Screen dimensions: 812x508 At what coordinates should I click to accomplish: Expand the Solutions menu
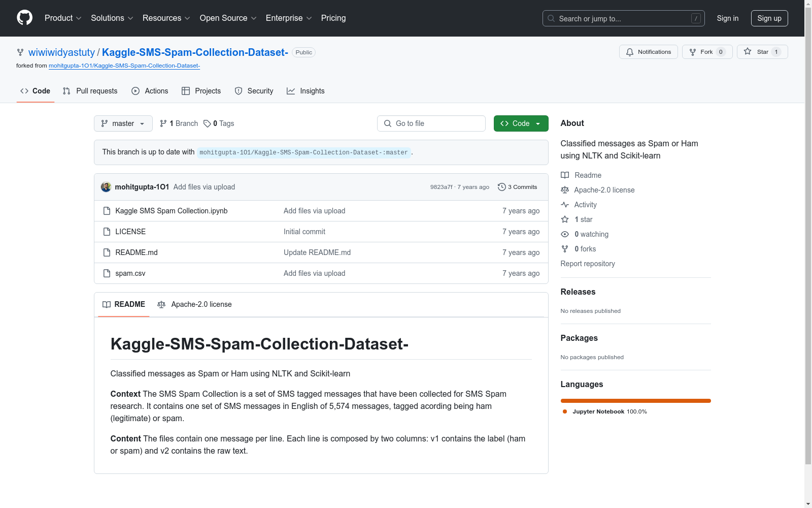coord(112,18)
